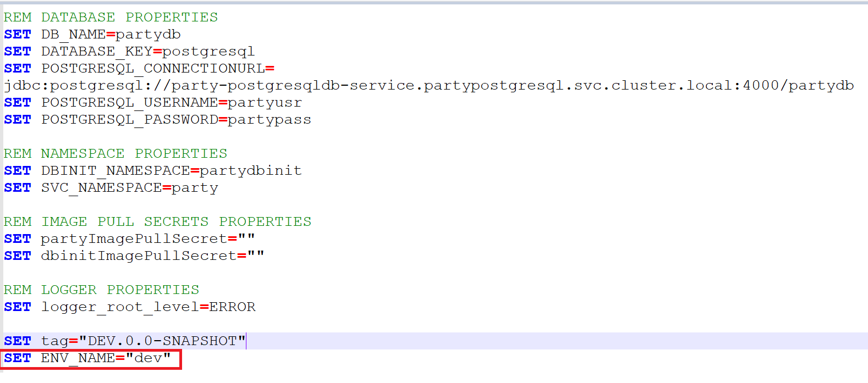Click the SET keyword before DB_NAME
Screen dimensions: 868x383
[x=18, y=35]
